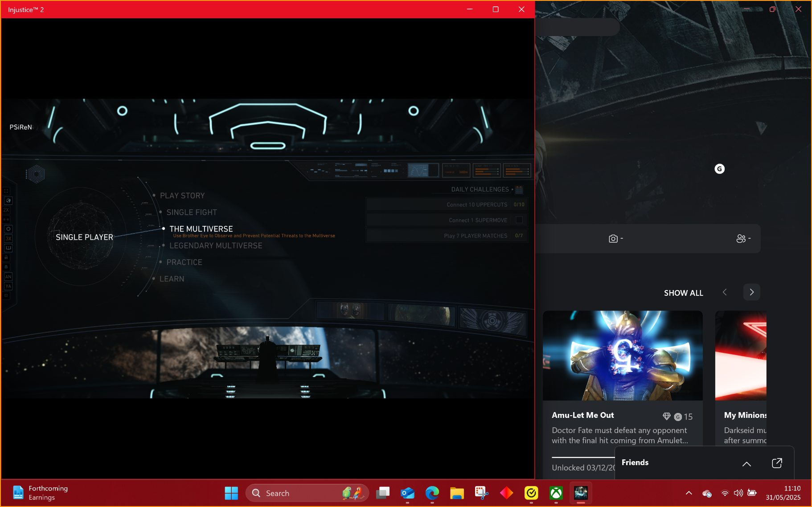Open Microsoft Edge from taskbar
This screenshot has height=507, width=812.
pyautogui.click(x=432, y=493)
